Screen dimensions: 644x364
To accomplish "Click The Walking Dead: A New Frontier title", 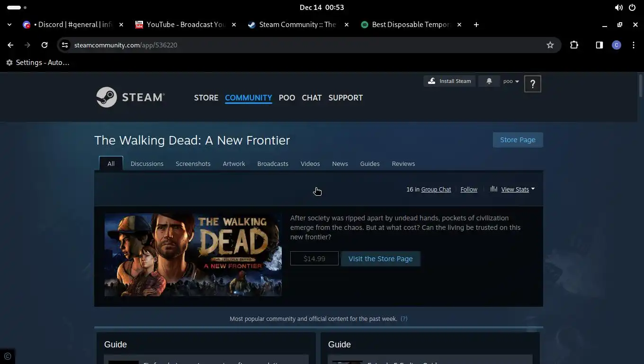I will [x=192, y=140].
